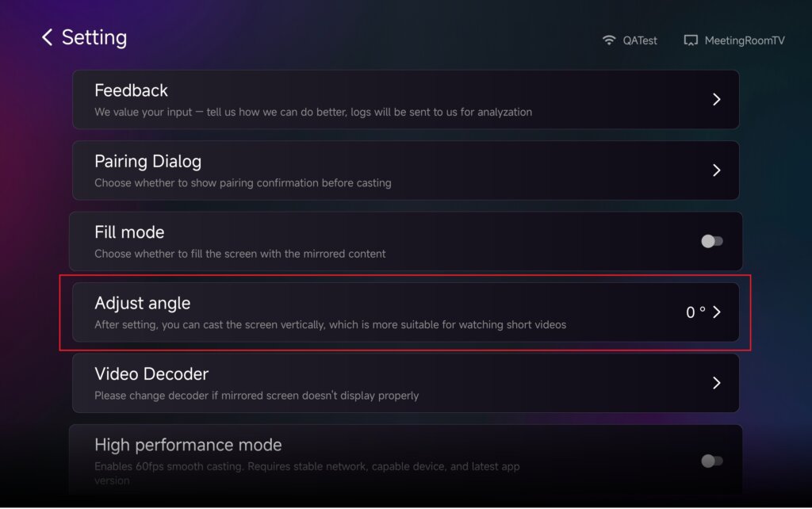
Task: Toggle the Fill mode switch
Action: (711, 241)
